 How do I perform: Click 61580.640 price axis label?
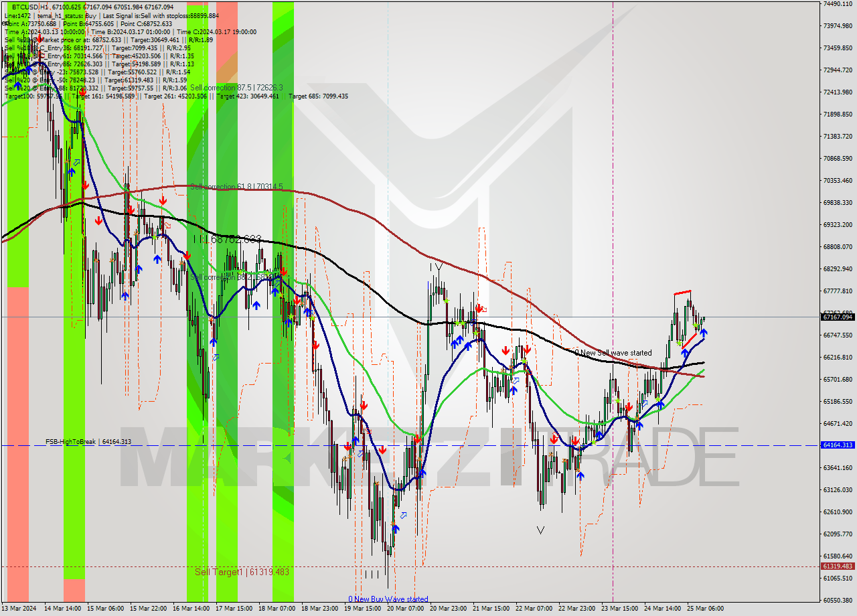[x=837, y=556]
